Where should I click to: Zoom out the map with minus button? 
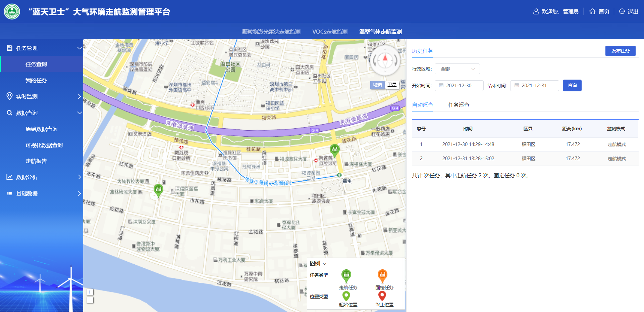(x=90, y=300)
